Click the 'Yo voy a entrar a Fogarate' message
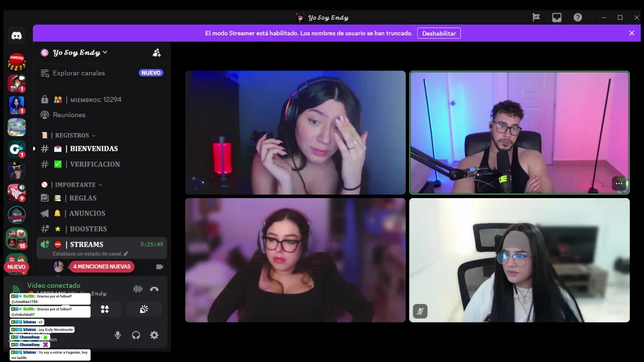The image size is (644, 362). coord(50,355)
